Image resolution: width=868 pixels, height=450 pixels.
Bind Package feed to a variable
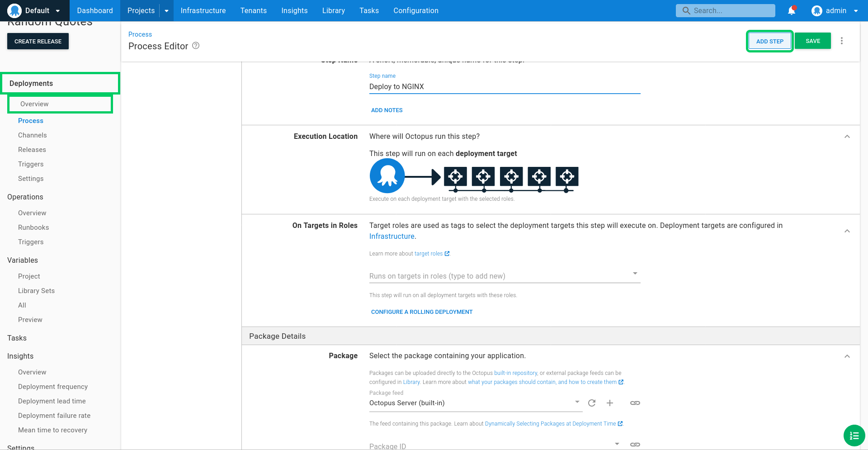635,403
